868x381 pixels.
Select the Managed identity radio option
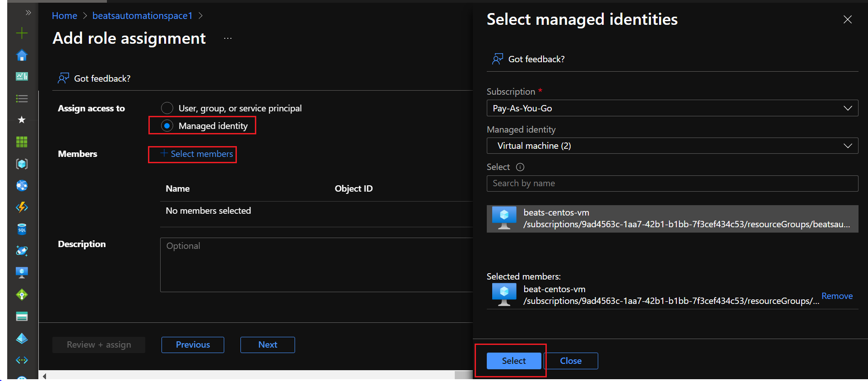[167, 126]
